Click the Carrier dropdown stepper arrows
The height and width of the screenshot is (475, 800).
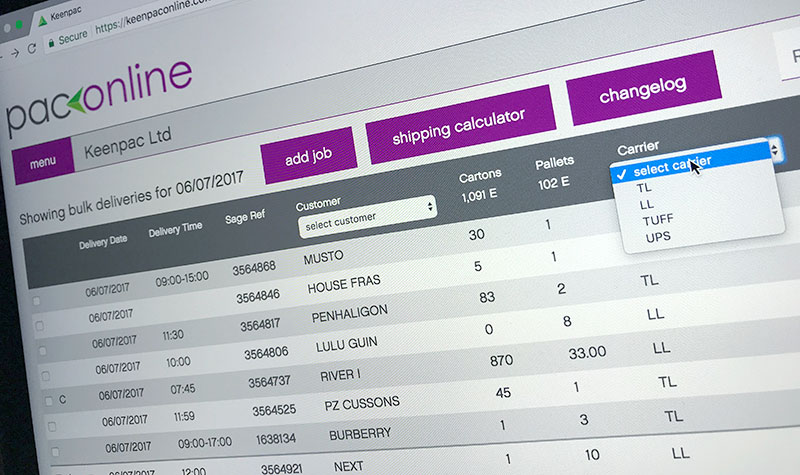(x=774, y=149)
